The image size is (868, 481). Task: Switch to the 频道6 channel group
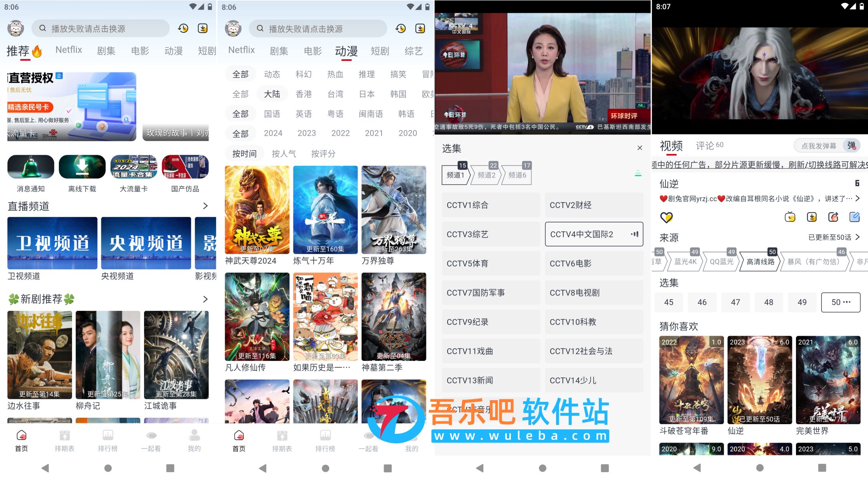(x=517, y=175)
